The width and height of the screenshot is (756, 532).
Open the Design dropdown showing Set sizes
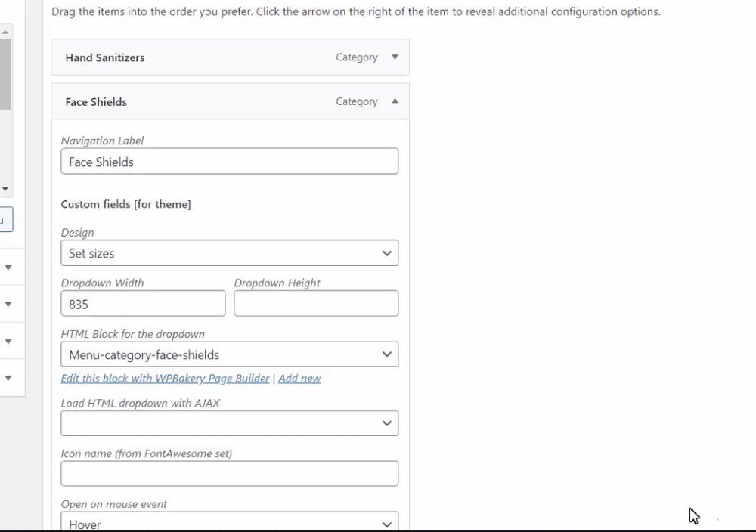(x=229, y=253)
